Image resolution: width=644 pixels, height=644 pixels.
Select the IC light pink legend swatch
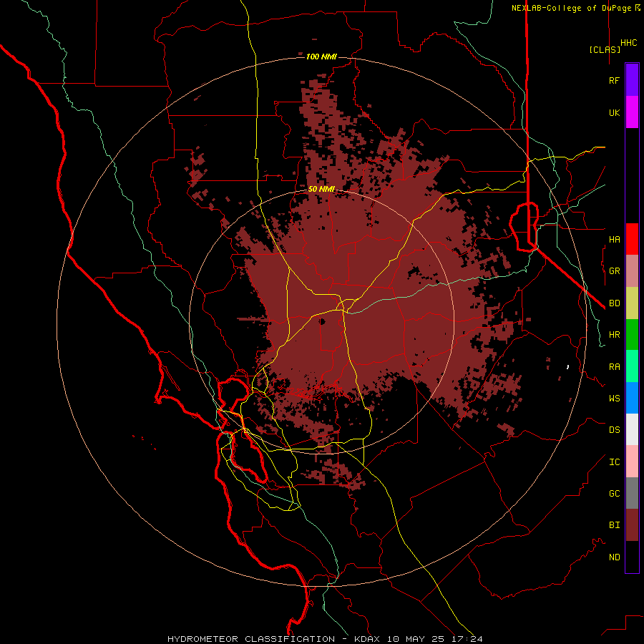[x=632, y=462]
